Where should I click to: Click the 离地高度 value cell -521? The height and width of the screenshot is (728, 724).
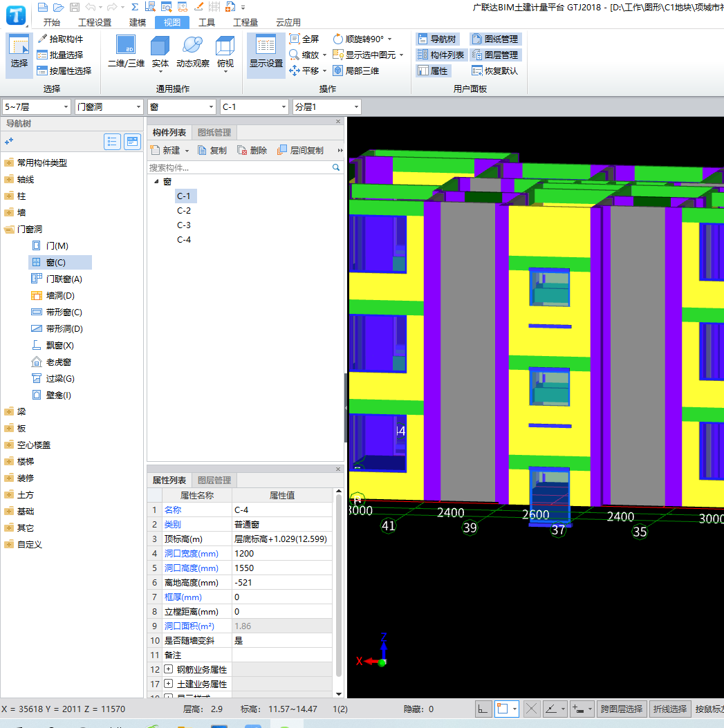point(282,582)
